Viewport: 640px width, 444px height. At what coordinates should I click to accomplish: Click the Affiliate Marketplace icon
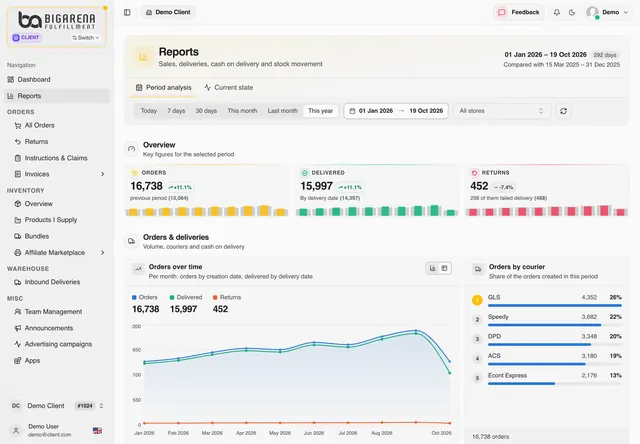click(x=18, y=253)
